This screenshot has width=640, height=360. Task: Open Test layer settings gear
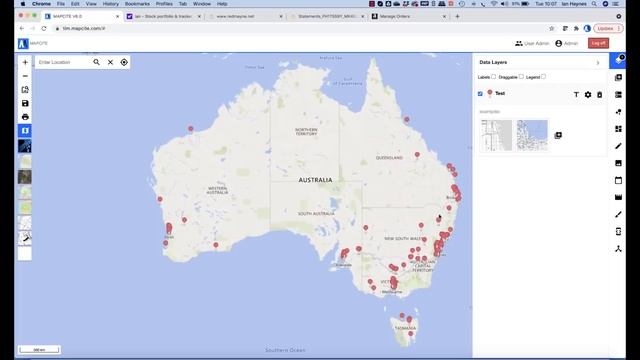coord(588,95)
